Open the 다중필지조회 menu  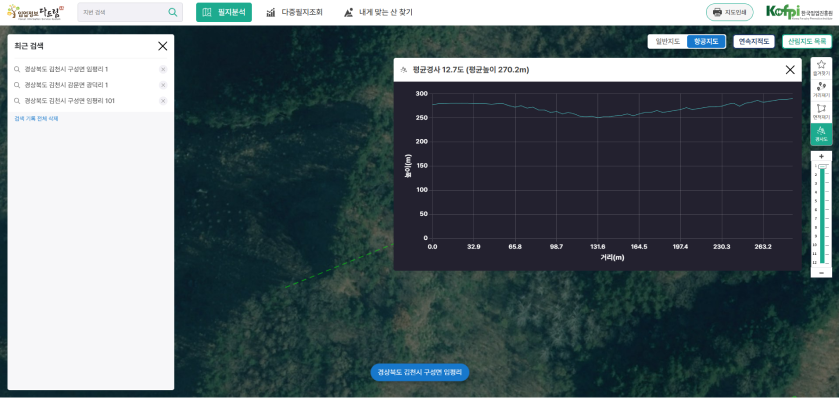(x=294, y=12)
